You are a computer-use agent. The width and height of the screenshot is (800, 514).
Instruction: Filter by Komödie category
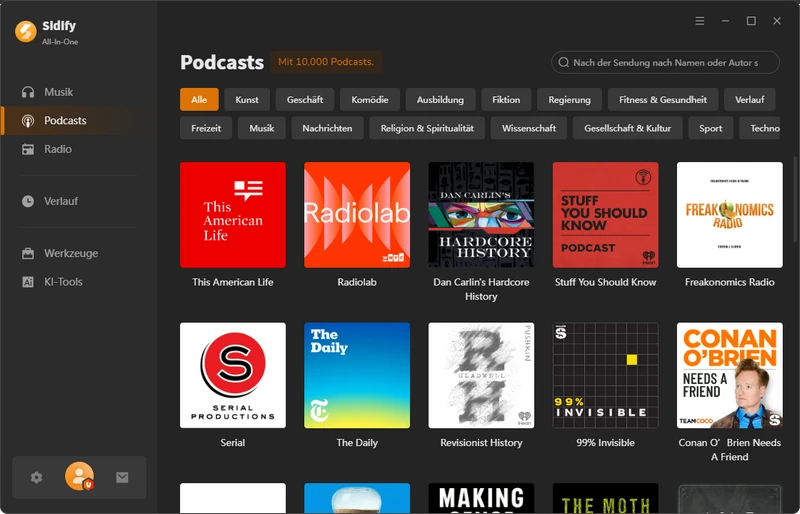370,100
